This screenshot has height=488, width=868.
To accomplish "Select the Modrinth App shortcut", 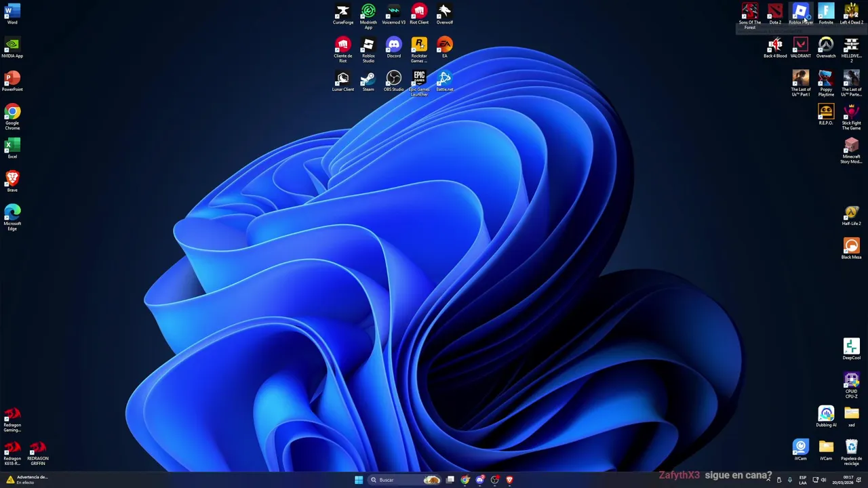I will point(368,17).
